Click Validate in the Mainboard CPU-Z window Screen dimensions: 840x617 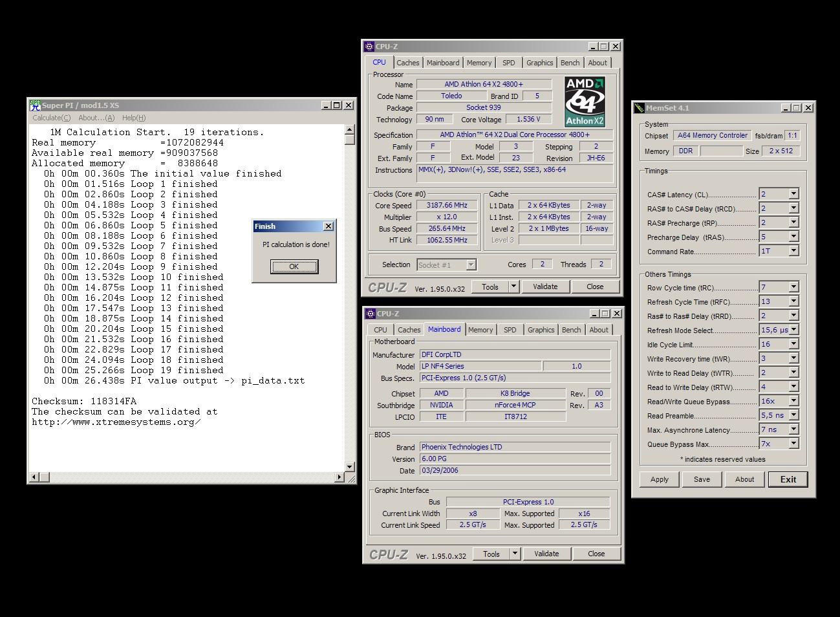click(546, 554)
